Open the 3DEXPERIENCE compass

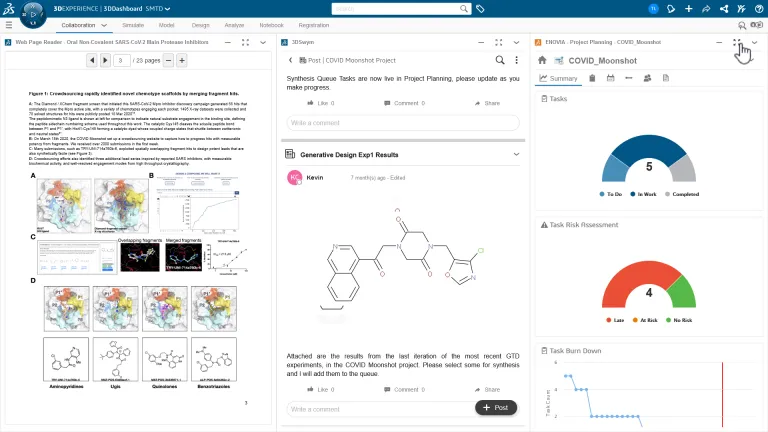click(x=33, y=14)
